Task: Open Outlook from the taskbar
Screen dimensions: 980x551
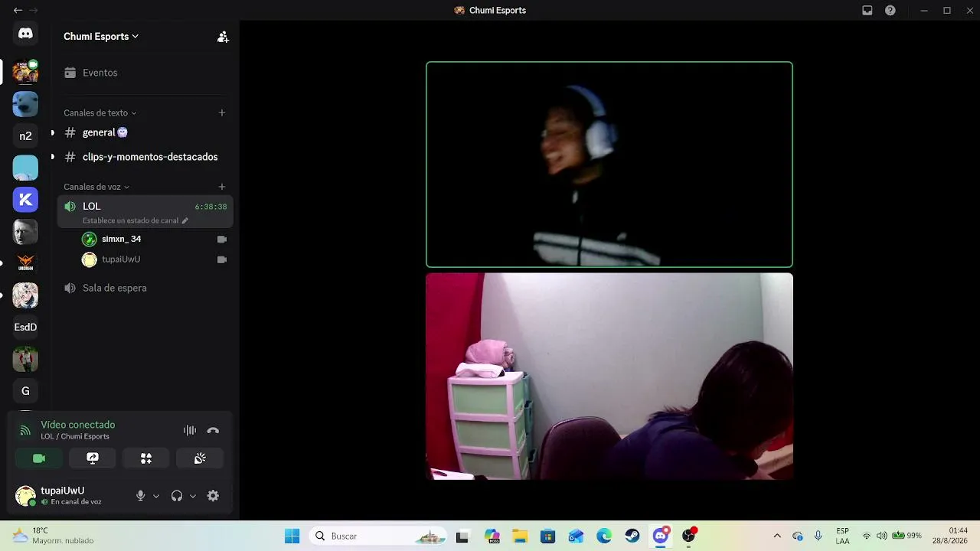Action: point(576,536)
